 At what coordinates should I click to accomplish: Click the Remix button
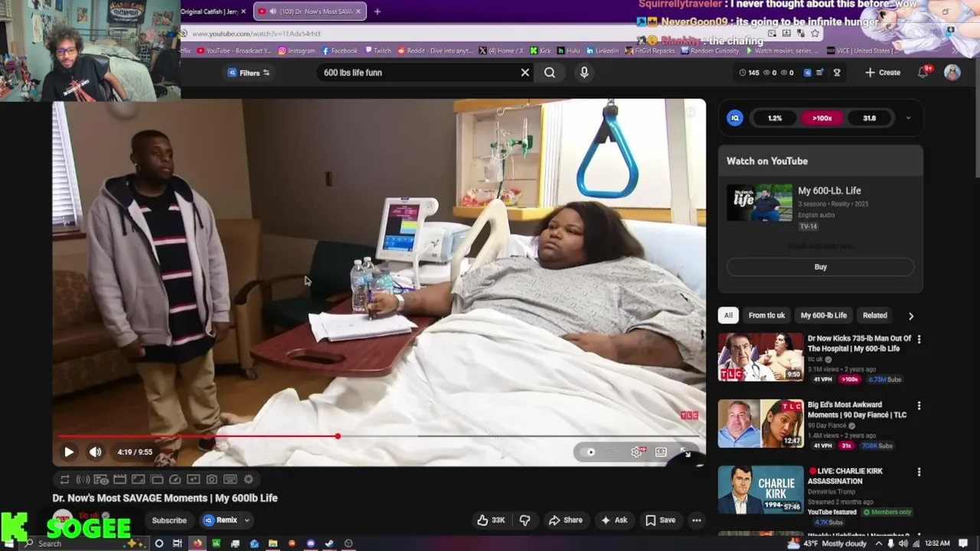pos(220,520)
